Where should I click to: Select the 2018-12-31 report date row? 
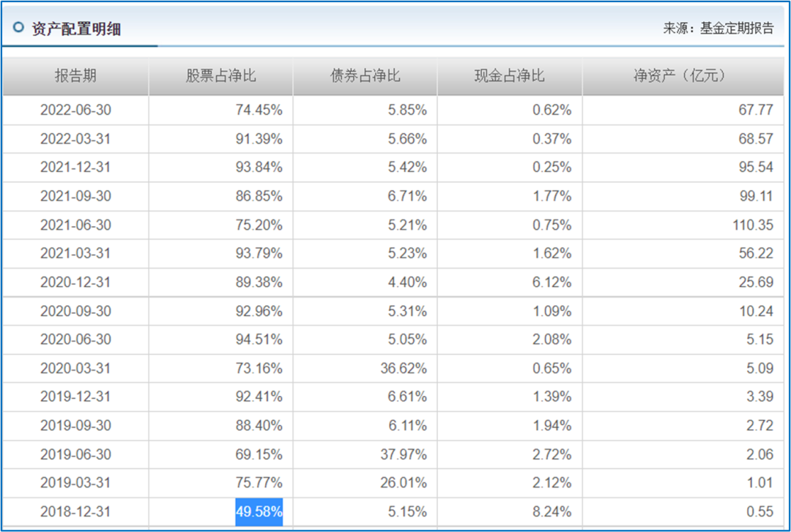click(393, 512)
